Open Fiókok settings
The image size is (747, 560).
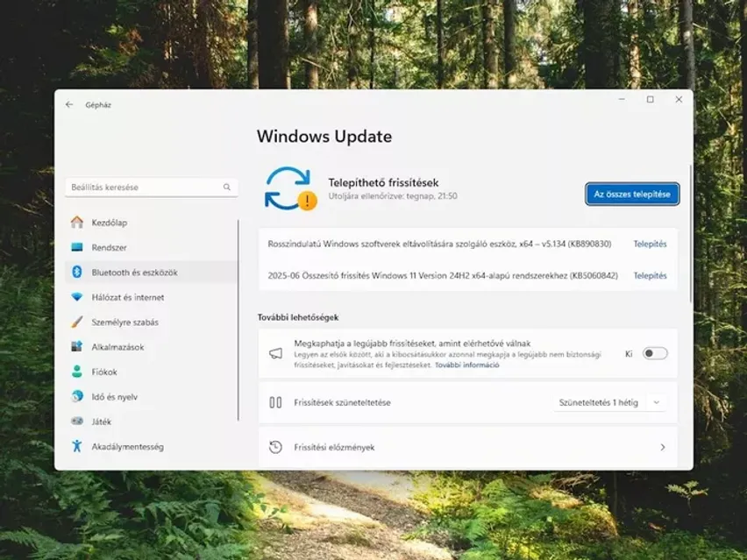151,372
